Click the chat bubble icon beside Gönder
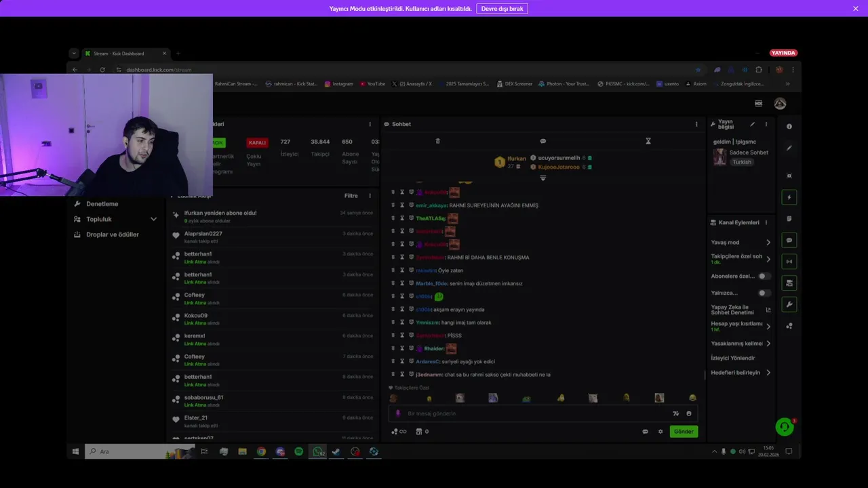Screen dimensions: 868x488 tap(645, 432)
